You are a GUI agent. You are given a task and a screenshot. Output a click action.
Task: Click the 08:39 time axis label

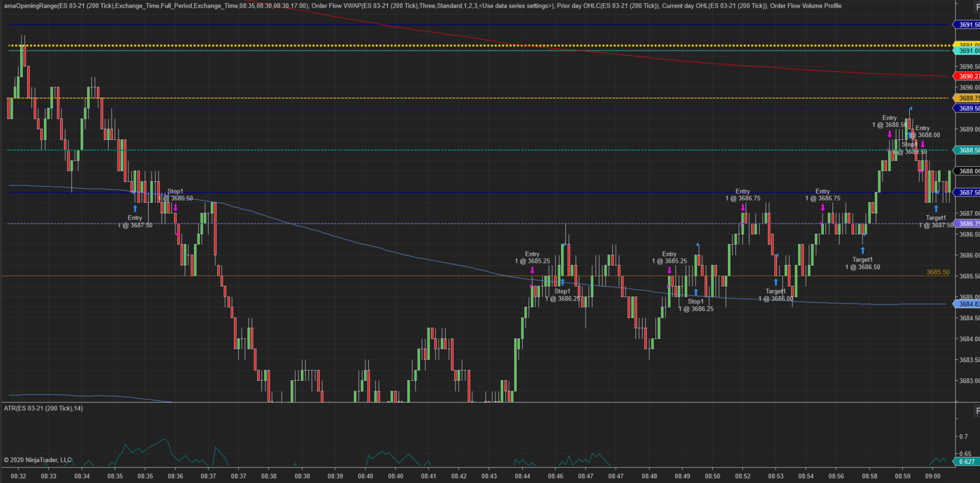(335, 476)
